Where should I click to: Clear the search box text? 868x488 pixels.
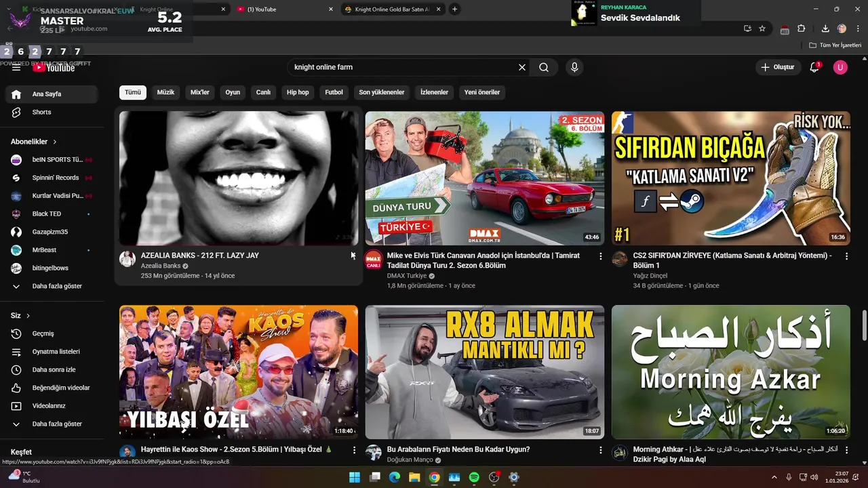(x=522, y=67)
